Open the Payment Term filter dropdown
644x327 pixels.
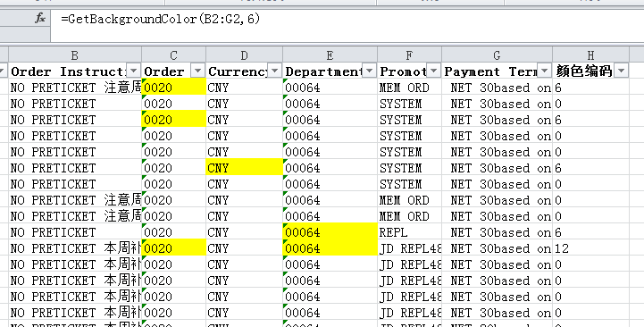click(x=544, y=71)
